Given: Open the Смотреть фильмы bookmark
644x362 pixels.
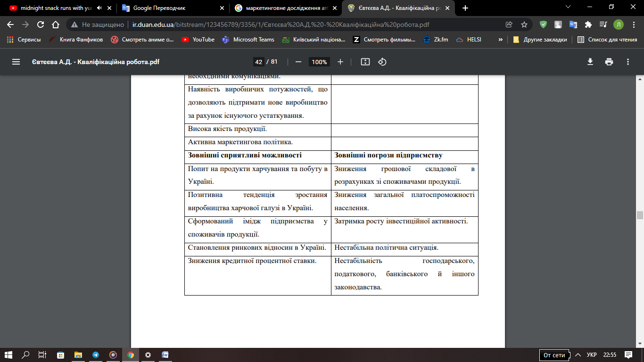Looking at the screenshot, I should pyautogui.click(x=384, y=40).
